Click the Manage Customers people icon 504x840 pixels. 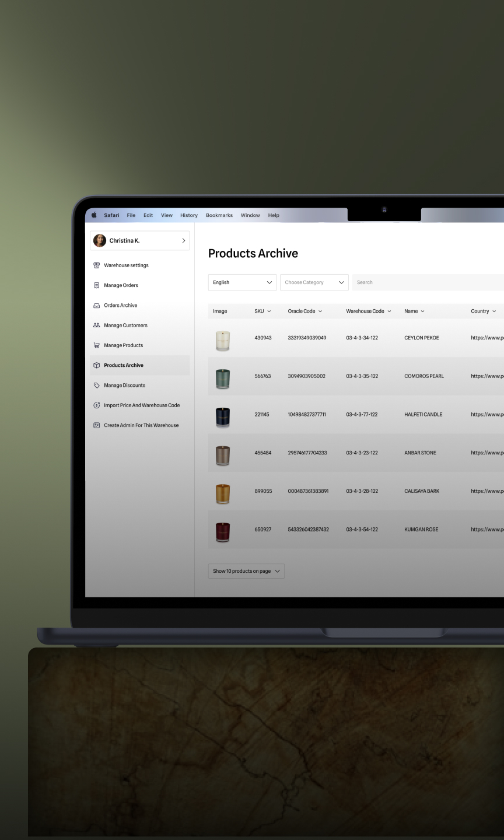click(x=97, y=325)
